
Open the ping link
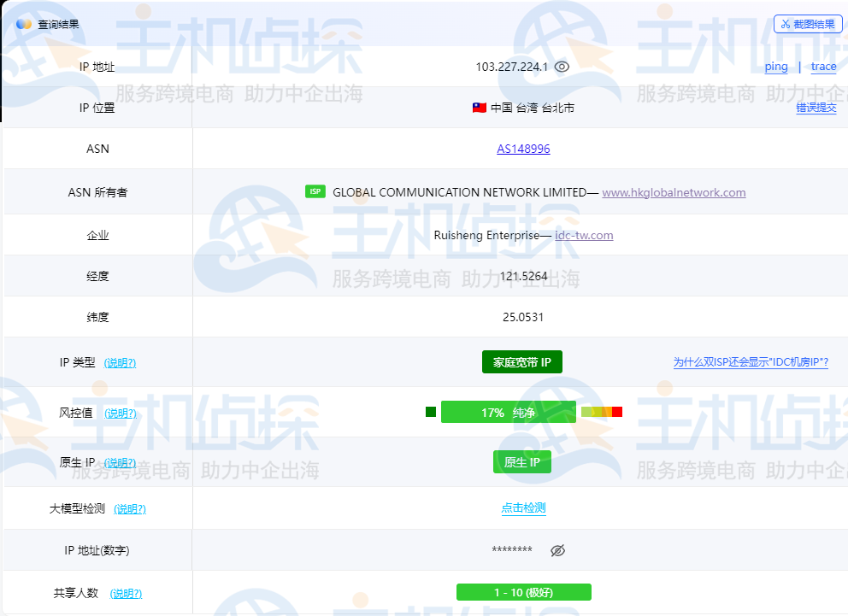click(776, 67)
